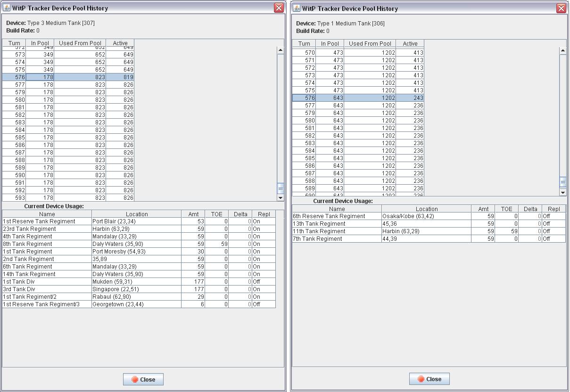This screenshot has height=392, width=570.
Task: Click TOE header in Type 3 usage table
Action: pyautogui.click(x=217, y=214)
